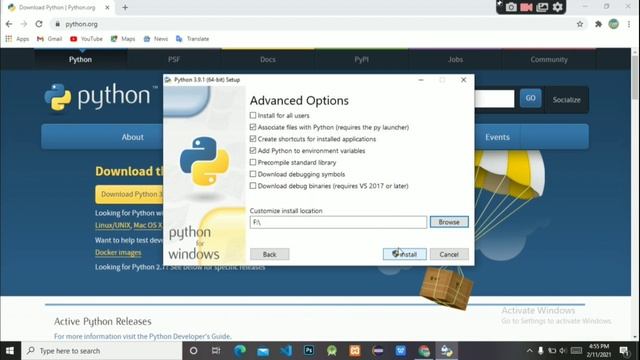Click the taskbar search box
The height and width of the screenshot is (360, 640).
(x=102, y=351)
